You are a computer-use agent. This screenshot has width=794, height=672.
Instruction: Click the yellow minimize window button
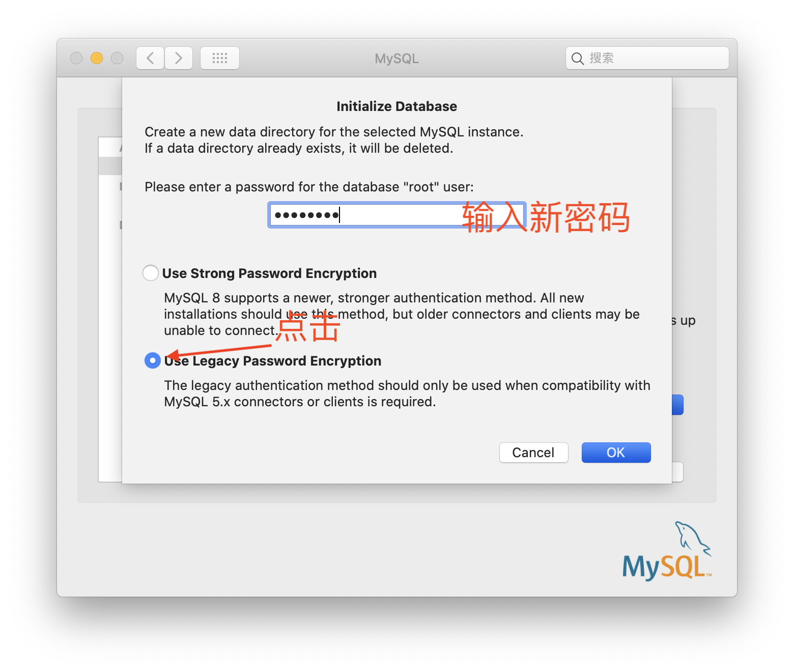97,58
